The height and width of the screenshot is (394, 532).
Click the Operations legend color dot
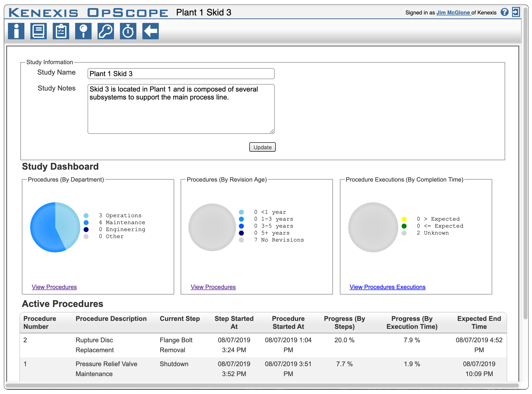click(x=86, y=215)
